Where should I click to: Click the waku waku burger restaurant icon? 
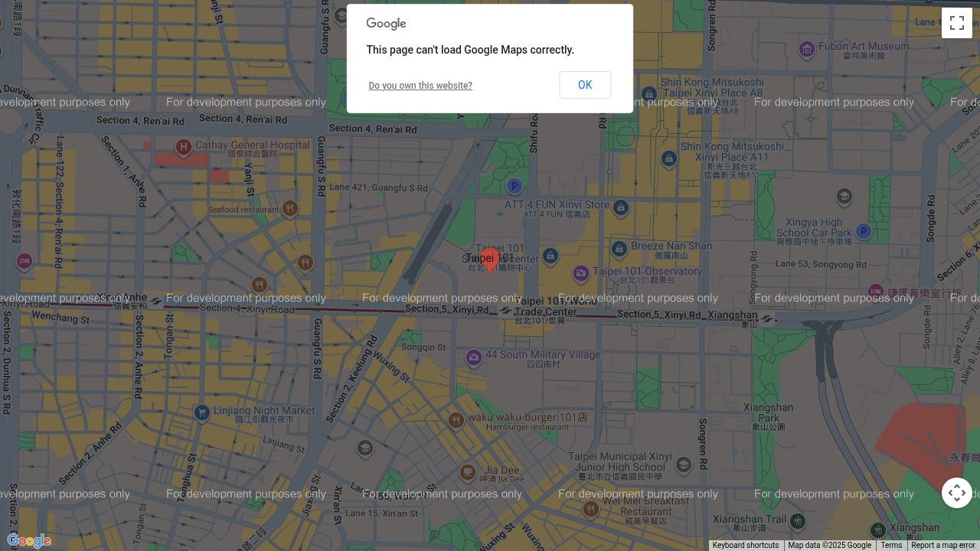455,419
